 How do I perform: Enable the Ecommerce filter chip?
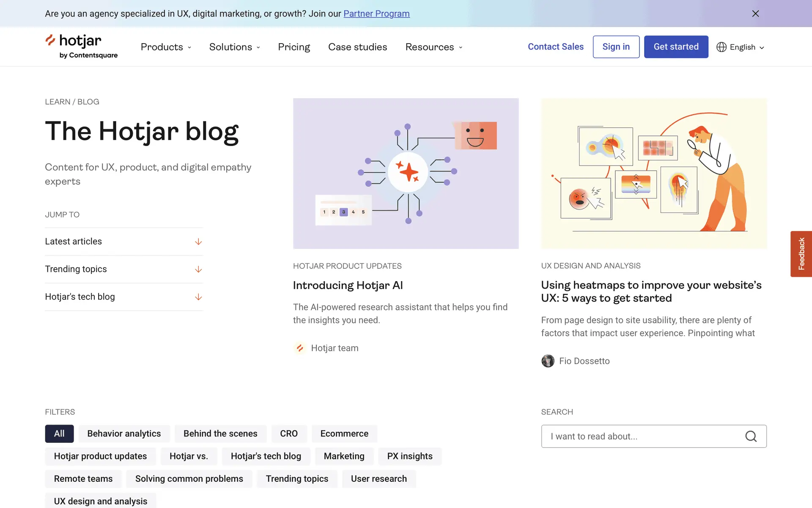point(344,433)
